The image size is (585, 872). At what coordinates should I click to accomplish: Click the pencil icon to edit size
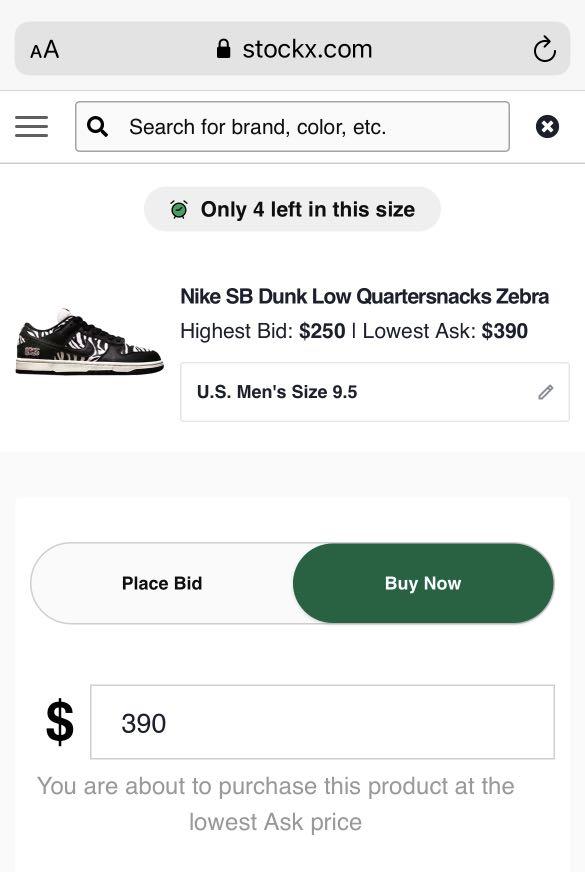pyautogui.click(x=546, y=392)
